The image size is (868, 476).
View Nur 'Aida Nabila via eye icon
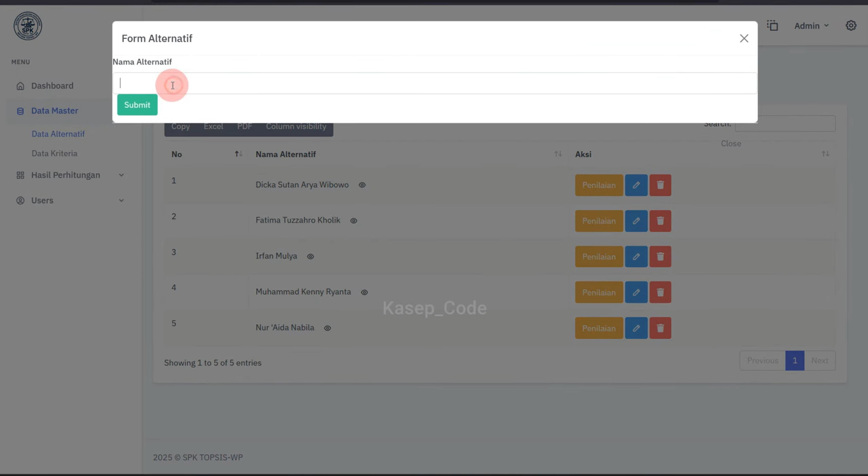pyautogui.click(x=327, y=328)
